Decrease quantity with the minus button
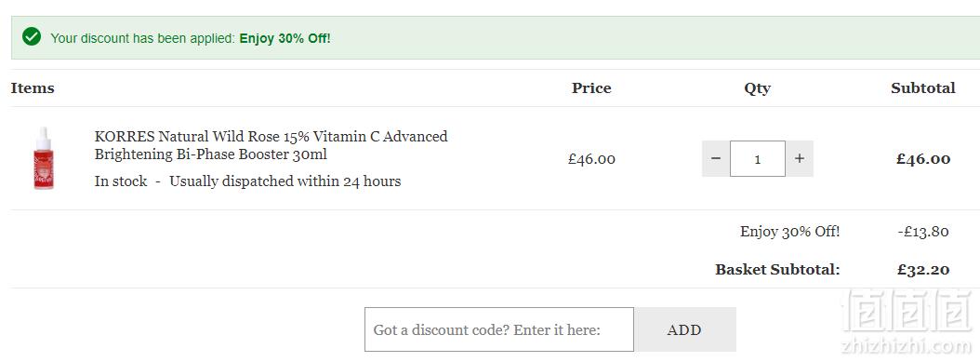This screenshot has width=980, height=362. tap(716, 159)
